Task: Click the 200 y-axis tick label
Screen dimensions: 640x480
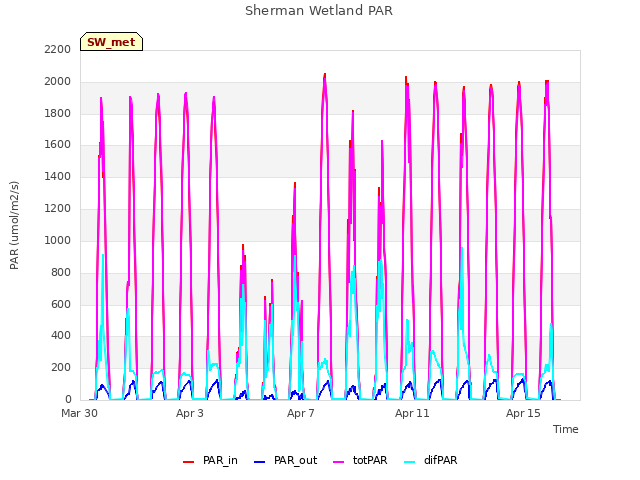Action: [x=61, y=367]
